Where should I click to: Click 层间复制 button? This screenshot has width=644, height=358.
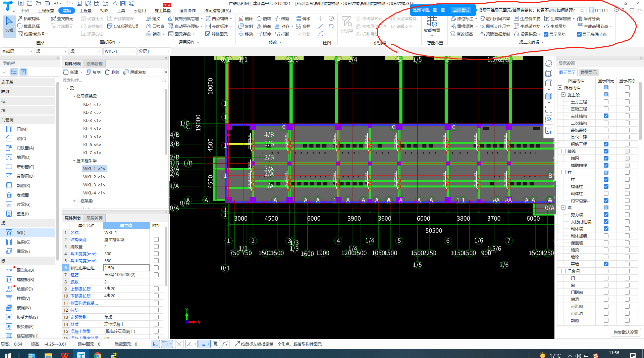[x=135, y=72]
